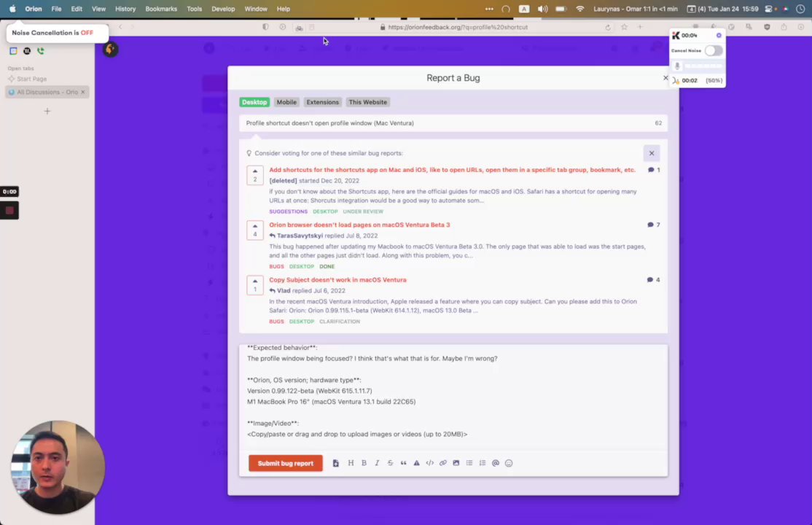Open the History menu

[125, 9]
